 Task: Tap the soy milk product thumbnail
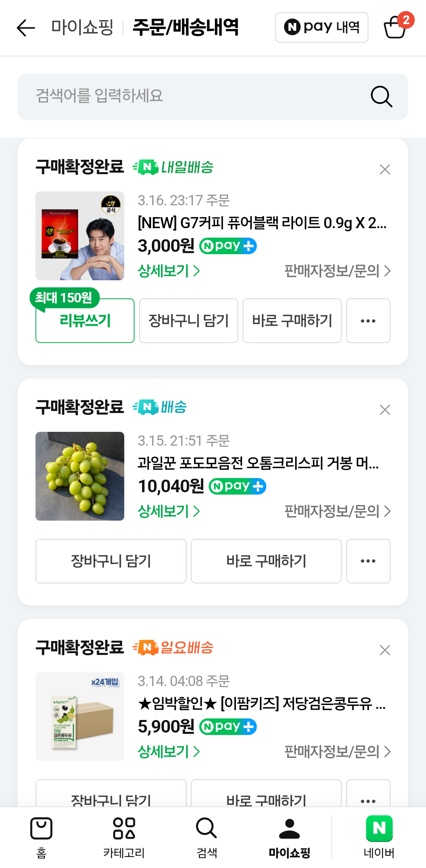pyautogui.click(x=80, y=716)
